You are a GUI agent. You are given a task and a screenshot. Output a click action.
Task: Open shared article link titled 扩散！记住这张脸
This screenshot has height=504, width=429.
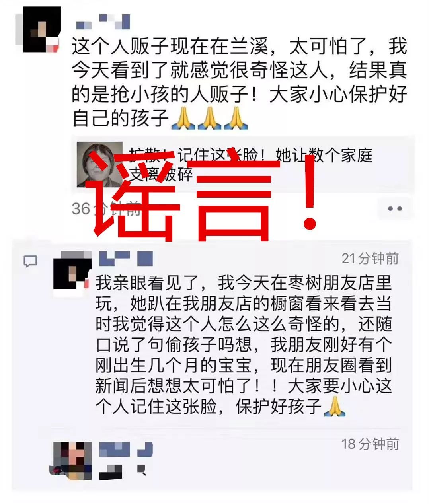[243, 164]
